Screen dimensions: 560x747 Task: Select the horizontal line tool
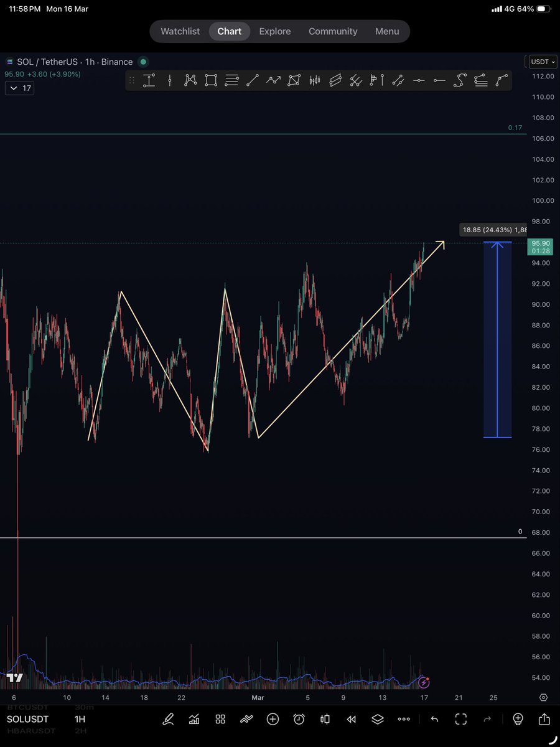(419, 80)
